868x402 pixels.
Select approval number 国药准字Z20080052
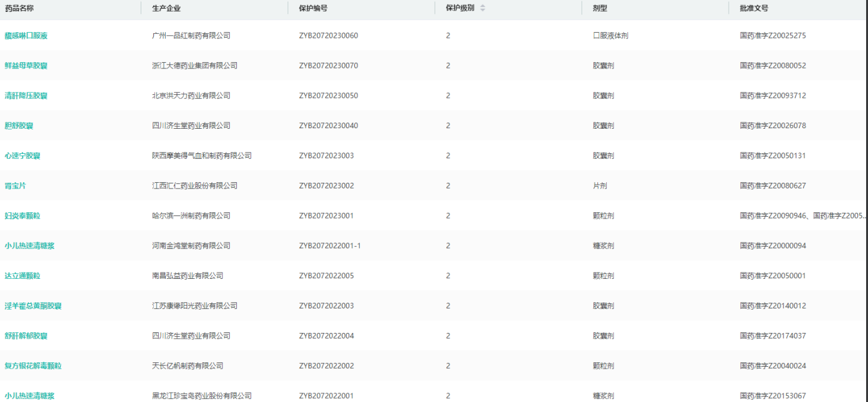click(773, 66)
